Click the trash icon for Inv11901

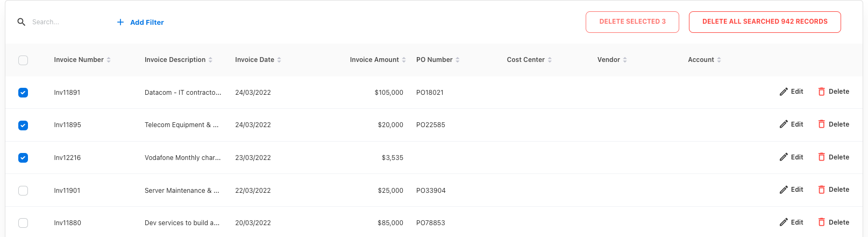tap(821, 190)
